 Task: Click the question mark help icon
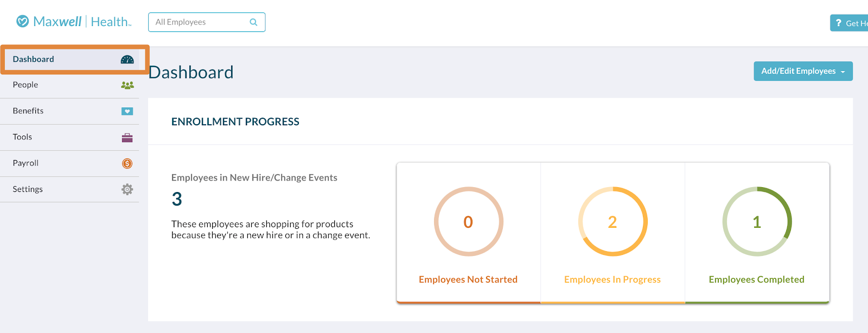[838, 23]
